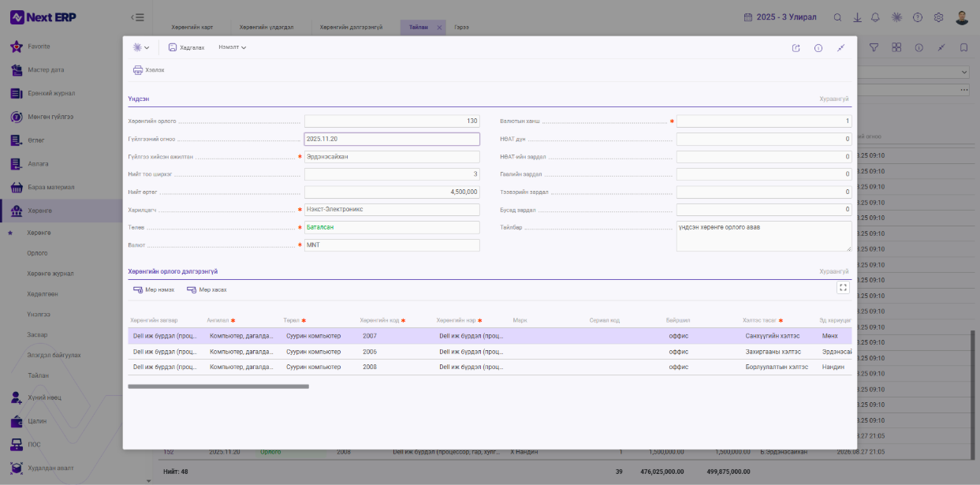Click the Хадгалах save icon
The width and height of the screenshot is (980, 485).
click(173, 47)
